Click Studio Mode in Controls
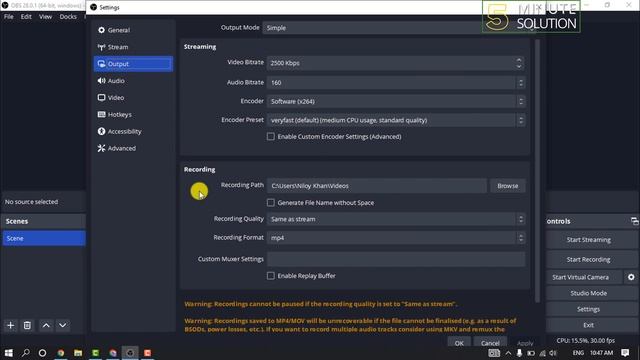This screenshot has height=360, width=640. pos(589,293)
